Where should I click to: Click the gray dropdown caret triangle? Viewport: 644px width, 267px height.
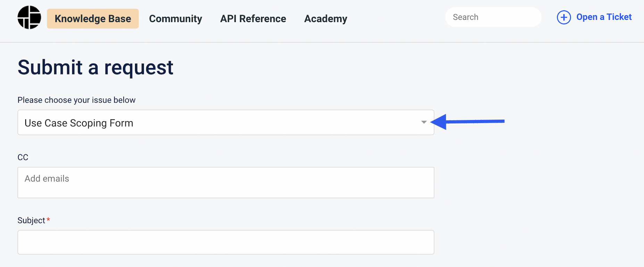424,122
